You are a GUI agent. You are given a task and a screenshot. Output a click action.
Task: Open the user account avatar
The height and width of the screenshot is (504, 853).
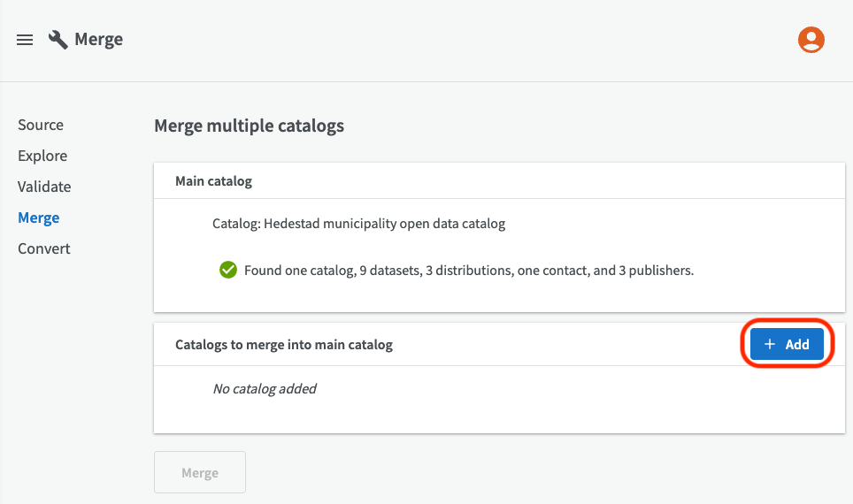(x=811, y=40)
